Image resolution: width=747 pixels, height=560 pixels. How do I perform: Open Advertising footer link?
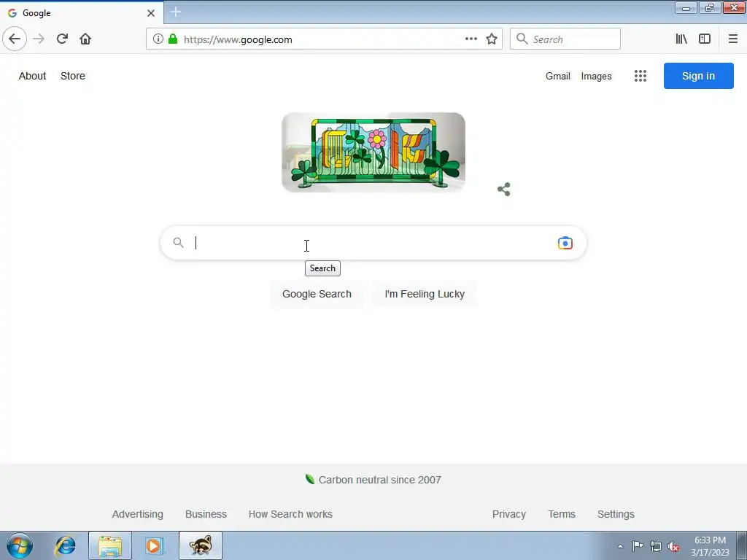click(138, 514)
